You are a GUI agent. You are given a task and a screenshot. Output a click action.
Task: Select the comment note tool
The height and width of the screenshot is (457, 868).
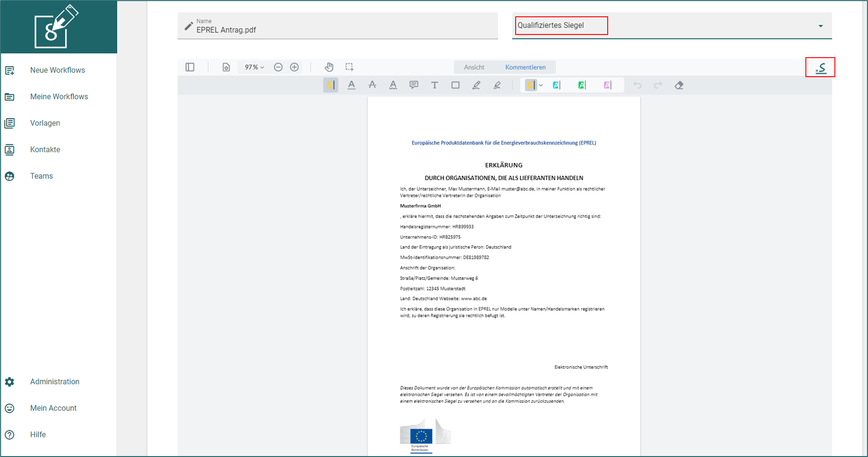coord(414,85)
